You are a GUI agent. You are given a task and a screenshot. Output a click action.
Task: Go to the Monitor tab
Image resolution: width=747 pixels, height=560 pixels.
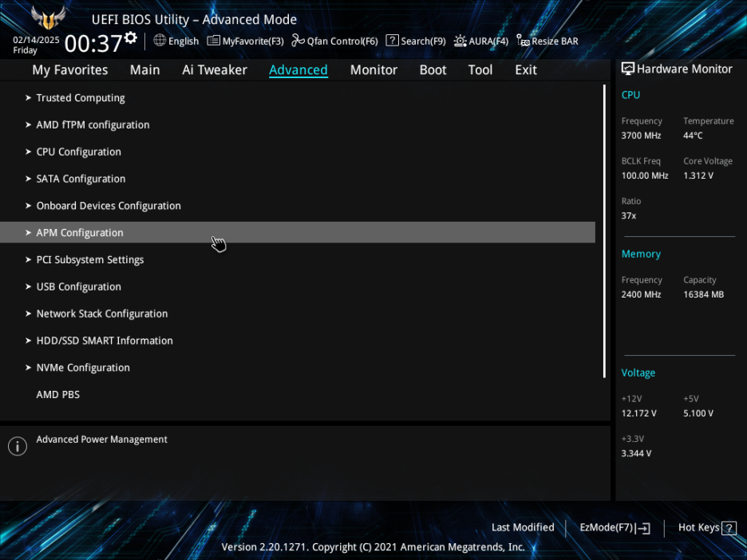pos(373,70)
